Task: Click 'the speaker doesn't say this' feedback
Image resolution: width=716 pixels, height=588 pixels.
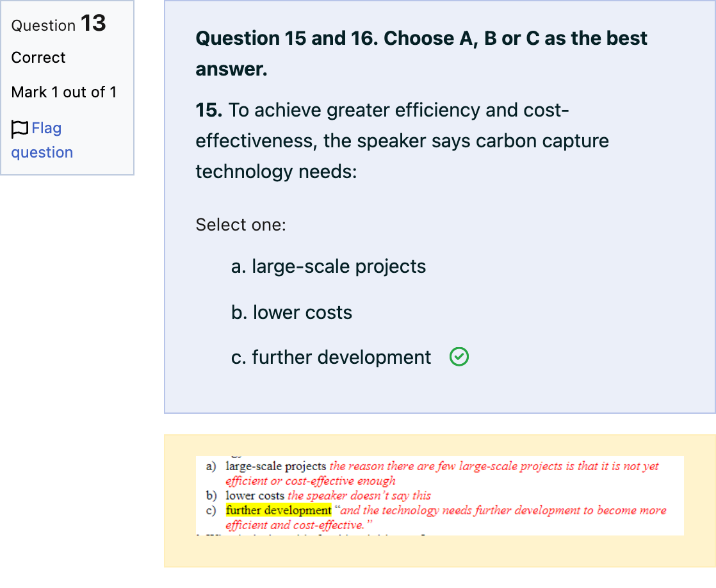Action: coord(359,496)
